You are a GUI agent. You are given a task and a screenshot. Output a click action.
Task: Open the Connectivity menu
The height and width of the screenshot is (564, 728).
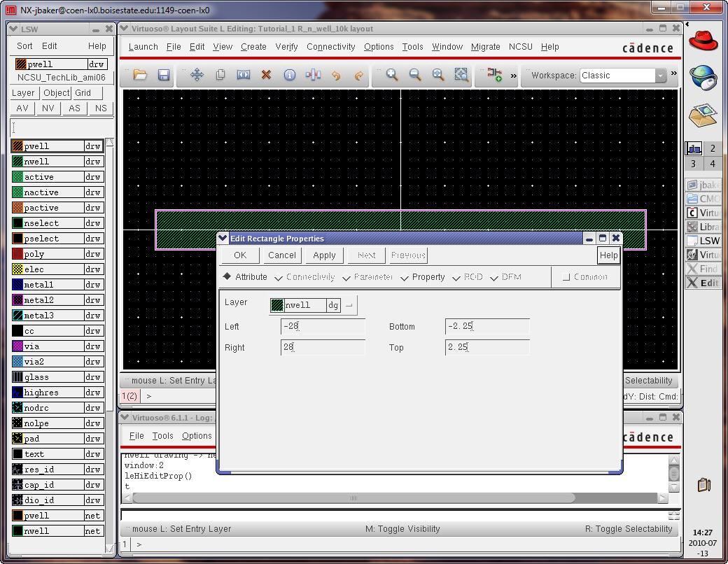click(330, 47)
